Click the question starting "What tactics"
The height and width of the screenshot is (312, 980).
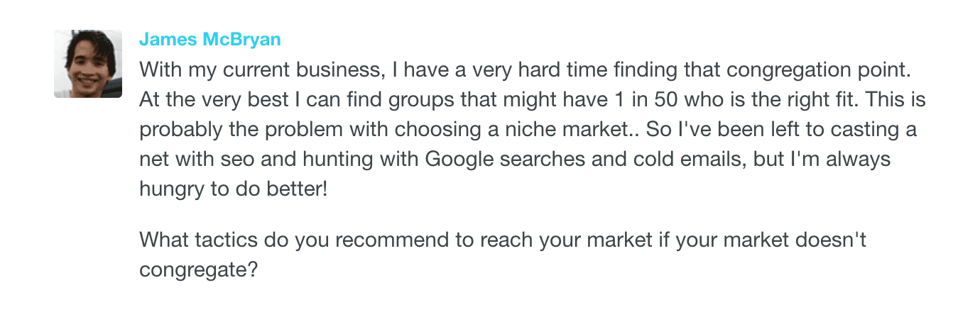(502, 240)
